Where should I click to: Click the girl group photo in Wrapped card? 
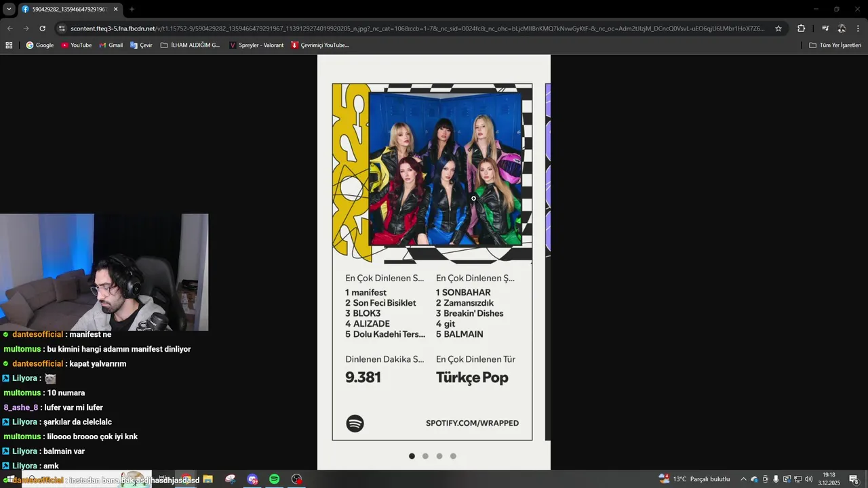point(446,168)
